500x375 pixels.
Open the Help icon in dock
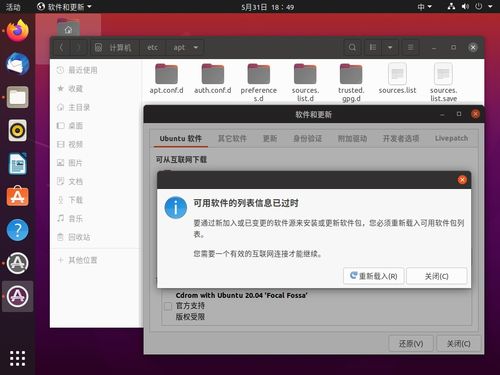(18, 230)
